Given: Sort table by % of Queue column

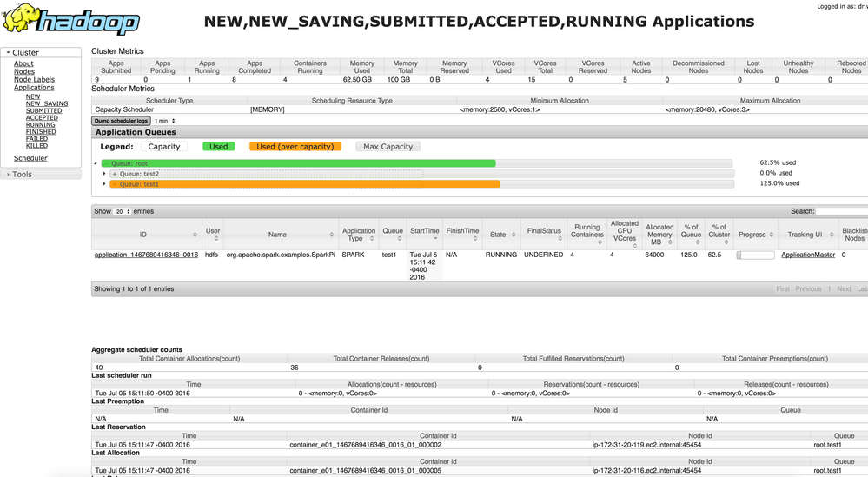Looking at the screenshot, I should pyautogui.click(x=691, y=235).
